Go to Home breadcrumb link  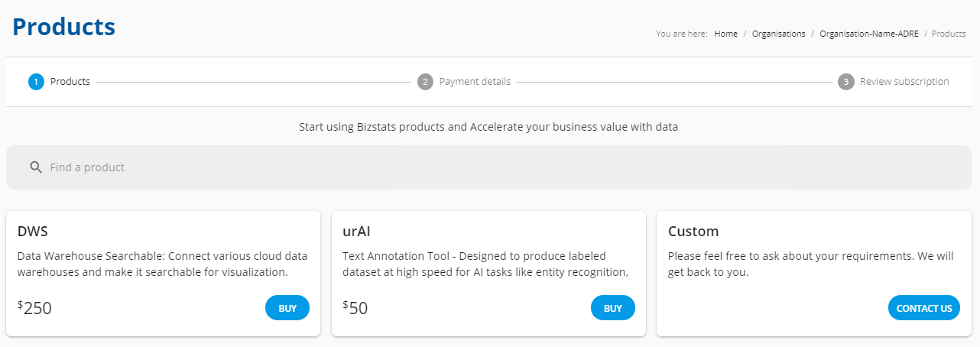coord(726,34)
